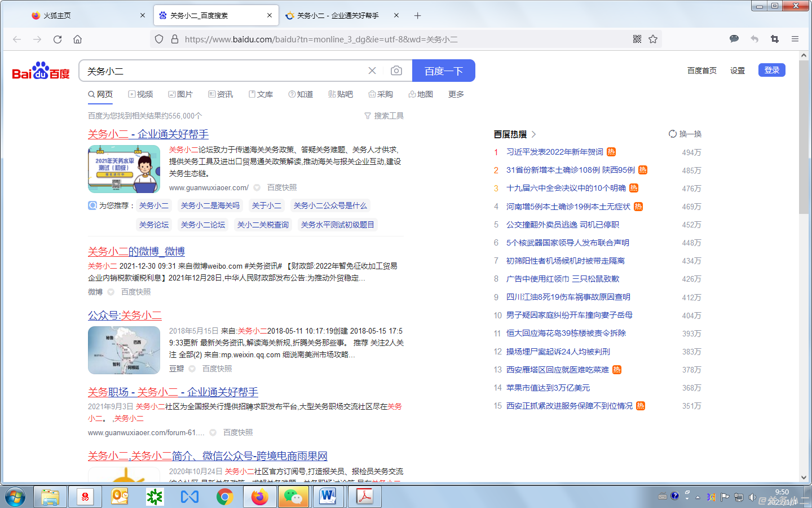Click suggestion 关务小二是海关吗

[x=210, y=205]
